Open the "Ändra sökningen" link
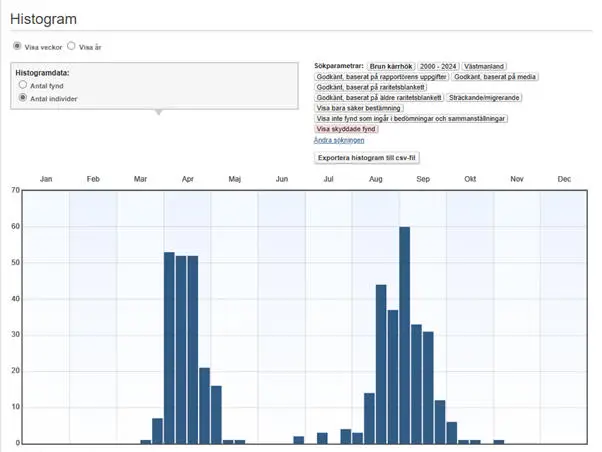The height and width of the screenshot is (452, 602). [x=338, y=140]
